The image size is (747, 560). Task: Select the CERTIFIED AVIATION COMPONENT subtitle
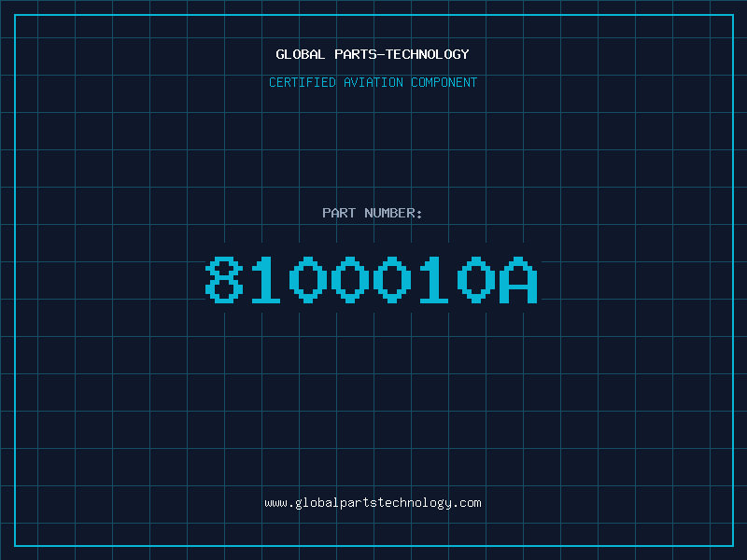pyautogui.click(x=373, y=82)
